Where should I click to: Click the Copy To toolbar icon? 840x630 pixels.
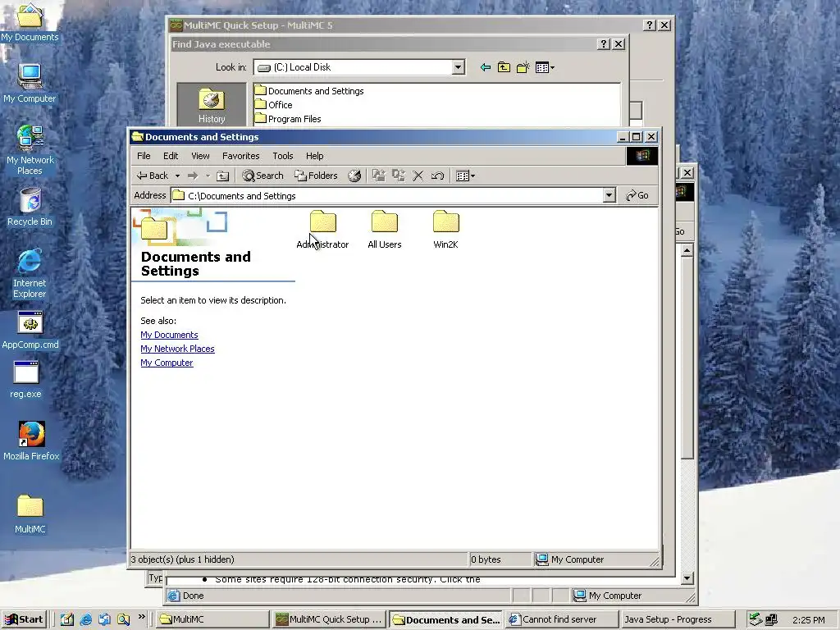click(399, 176)
